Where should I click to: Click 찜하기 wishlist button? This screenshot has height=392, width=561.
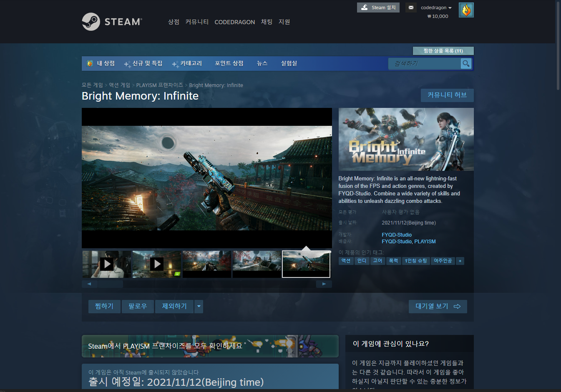click(104, 307)
